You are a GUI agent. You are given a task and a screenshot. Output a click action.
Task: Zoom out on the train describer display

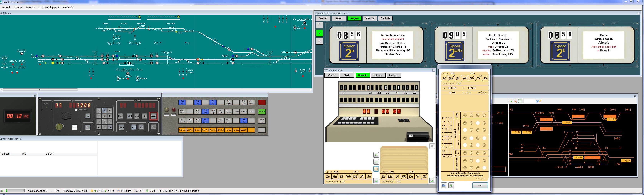pos(516,101)
